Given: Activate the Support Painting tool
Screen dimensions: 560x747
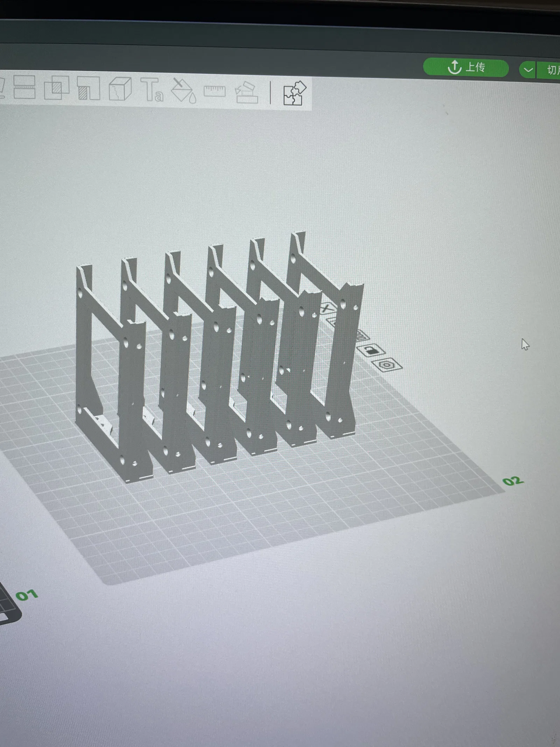Looking at the screenshot, I should coord(88,89).
